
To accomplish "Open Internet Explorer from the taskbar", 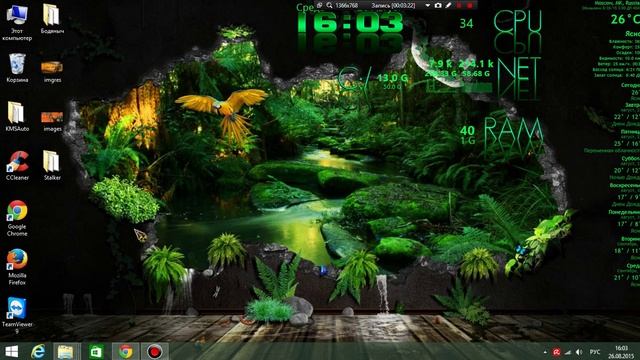I will point(38,351).
